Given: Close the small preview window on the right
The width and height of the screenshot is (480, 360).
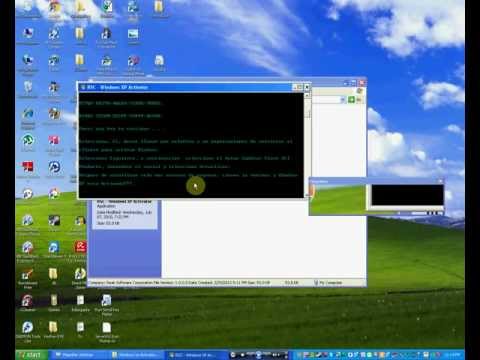Looking at the screenshot, I should 440,181.
